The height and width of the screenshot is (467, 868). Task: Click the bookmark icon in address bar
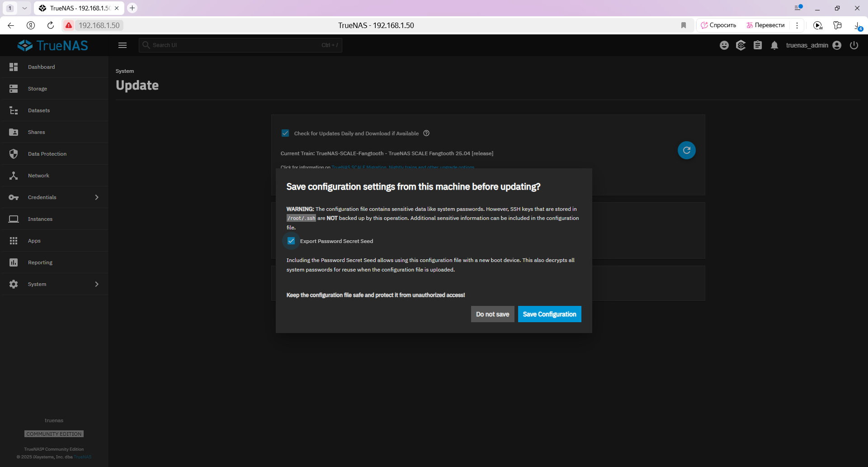[684, 25]
